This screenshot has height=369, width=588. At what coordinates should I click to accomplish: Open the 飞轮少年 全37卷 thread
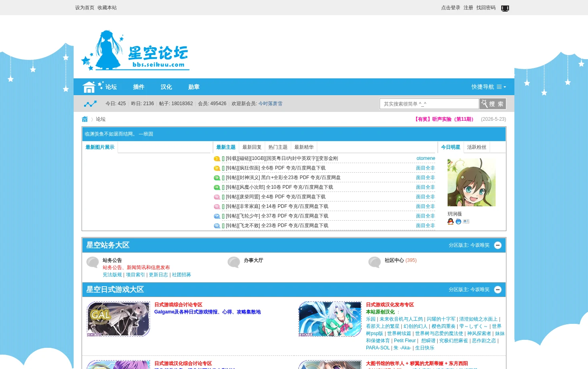(277, 216)
